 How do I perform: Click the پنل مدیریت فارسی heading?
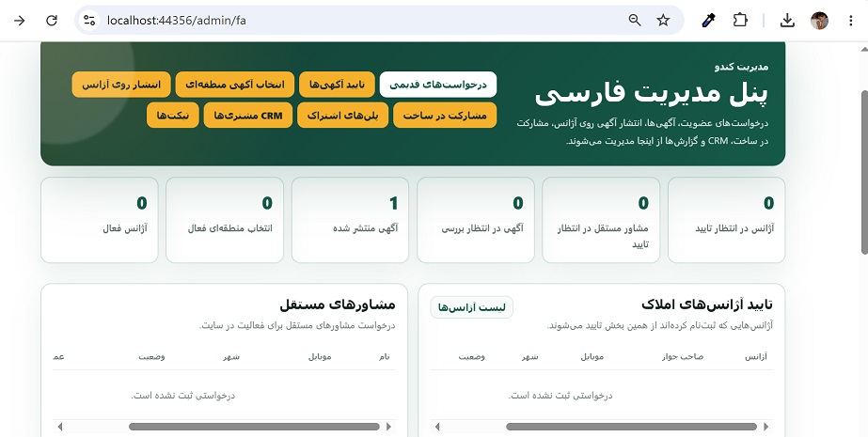pos(652,93)
